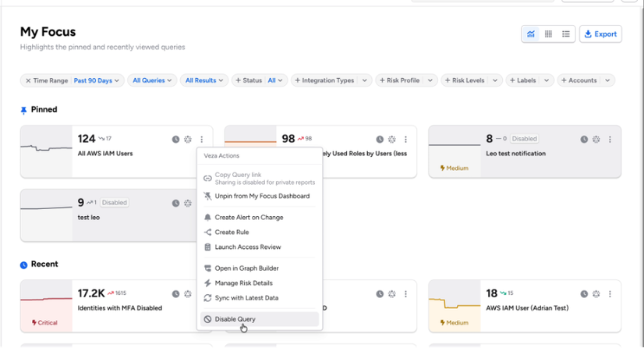The width and height of the screenshot is (644, 348).
Task: Open kebab menu on Leo test notification card
Action: pyautogui.click(x=610, y=140)
